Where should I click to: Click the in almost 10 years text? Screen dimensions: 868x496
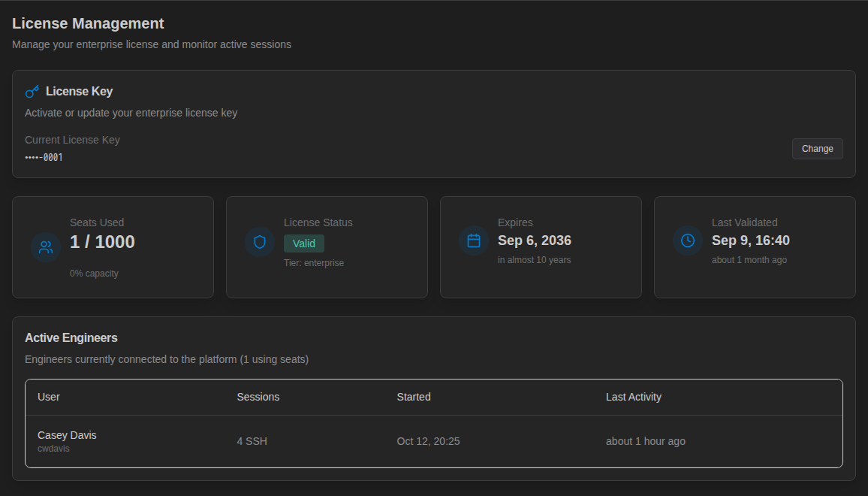(534, 260)
